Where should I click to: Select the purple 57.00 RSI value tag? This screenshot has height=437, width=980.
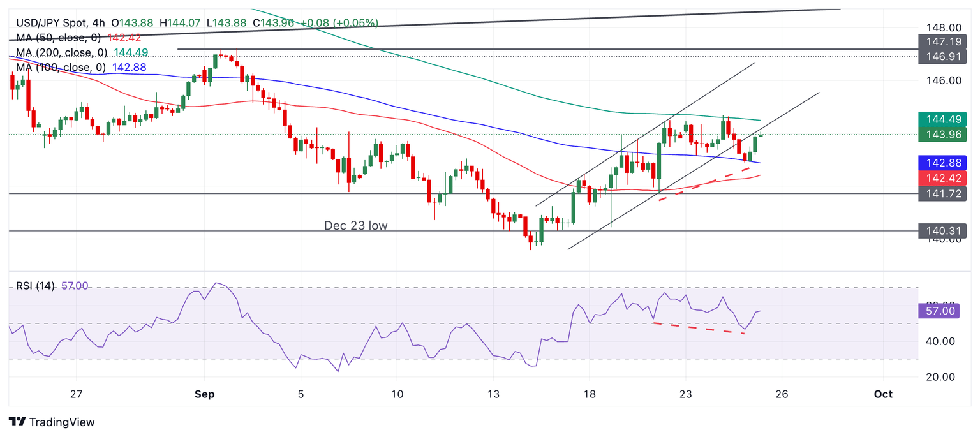click(x=942, y=311)
